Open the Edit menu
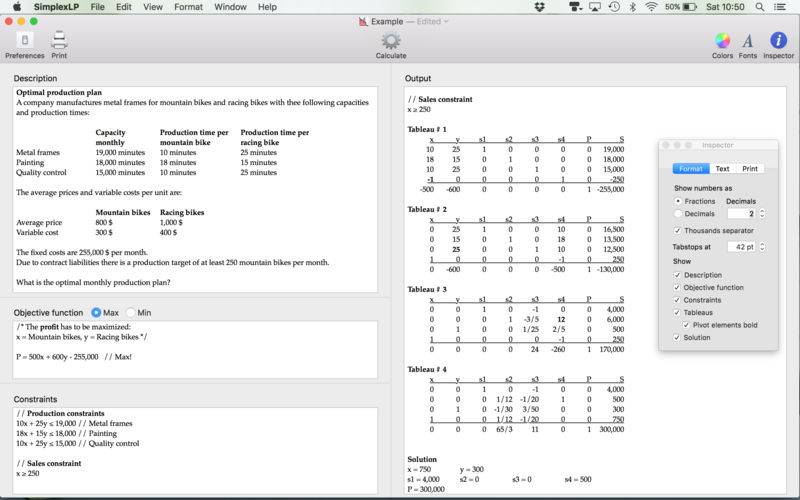 pyautogui.click(x=123, y=7)
